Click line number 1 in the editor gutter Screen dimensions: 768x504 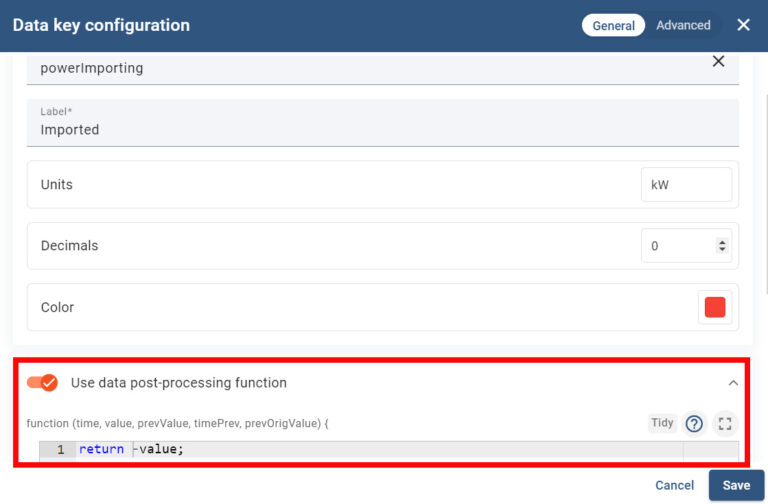click(x=60, y=450)
